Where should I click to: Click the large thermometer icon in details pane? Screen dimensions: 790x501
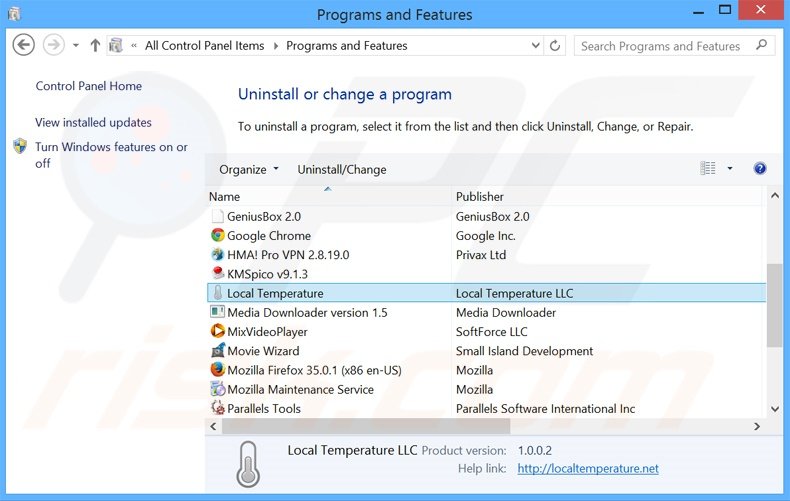click(248, 464)
